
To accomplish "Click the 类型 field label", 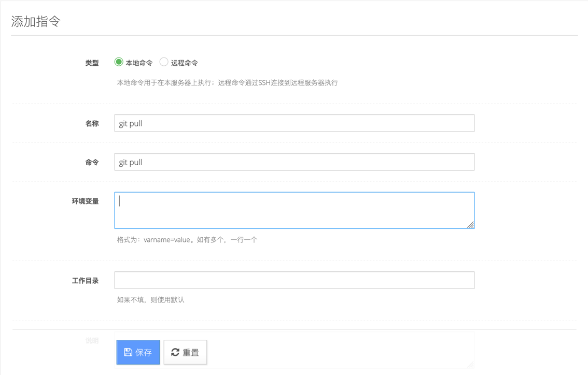I will [x=91, y=63].
